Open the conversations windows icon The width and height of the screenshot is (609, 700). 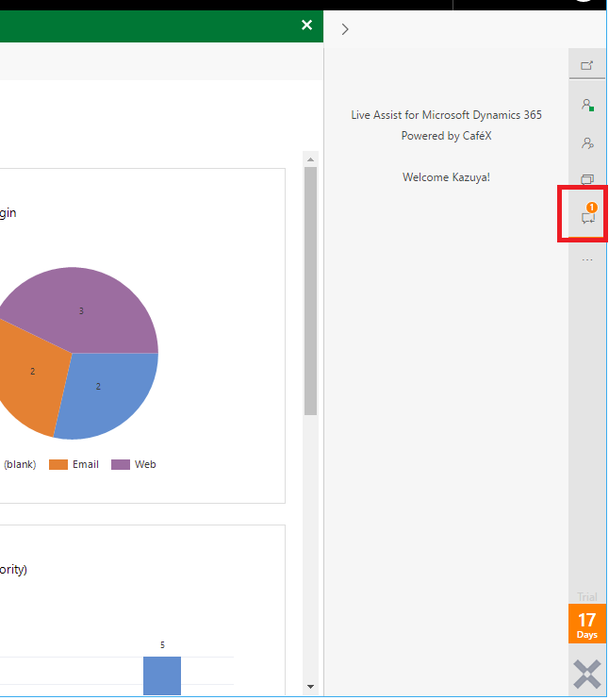587,179
